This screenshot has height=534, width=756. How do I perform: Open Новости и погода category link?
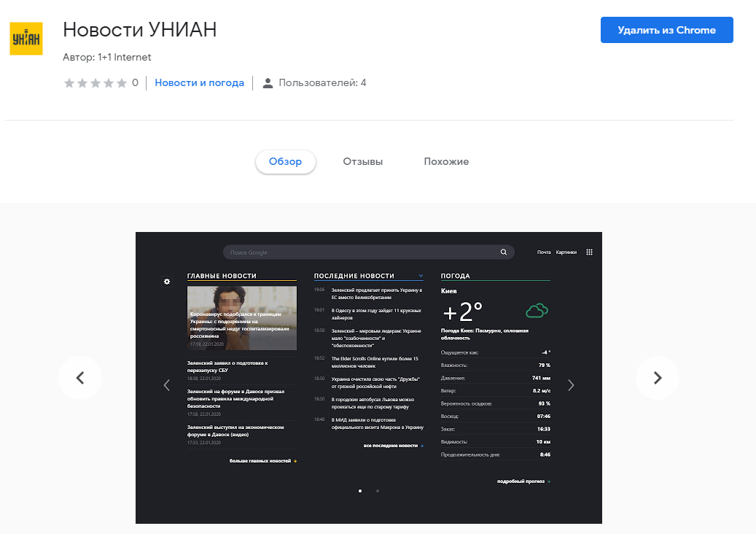point(200,83)
